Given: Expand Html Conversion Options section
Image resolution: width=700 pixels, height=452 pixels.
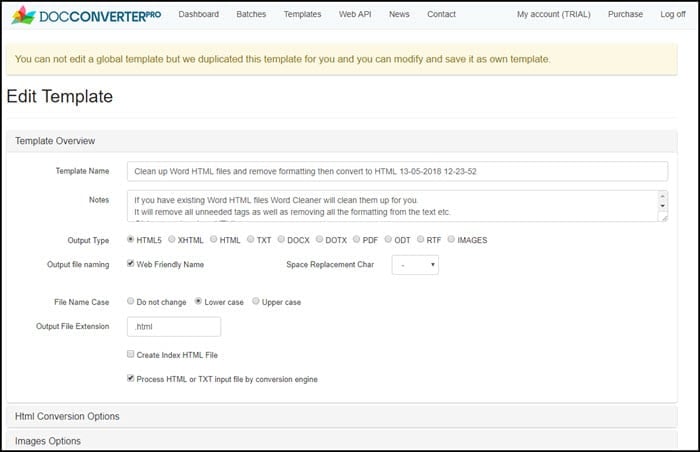Looking at the screenshot, I should coord(342,416).
